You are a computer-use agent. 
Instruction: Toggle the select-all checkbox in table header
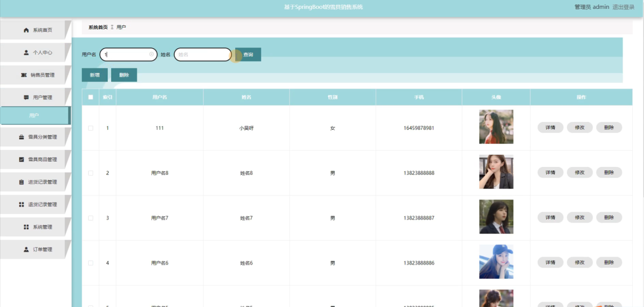(x=91, y=97)
